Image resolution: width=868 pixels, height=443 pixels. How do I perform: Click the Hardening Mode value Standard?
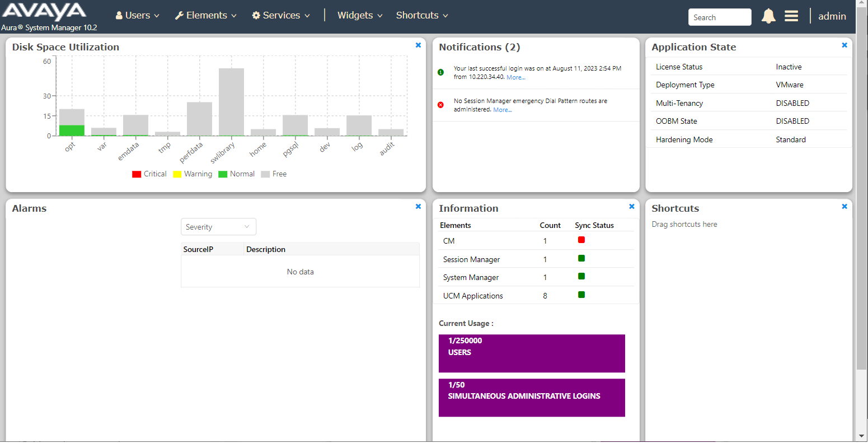click(791, 139)
